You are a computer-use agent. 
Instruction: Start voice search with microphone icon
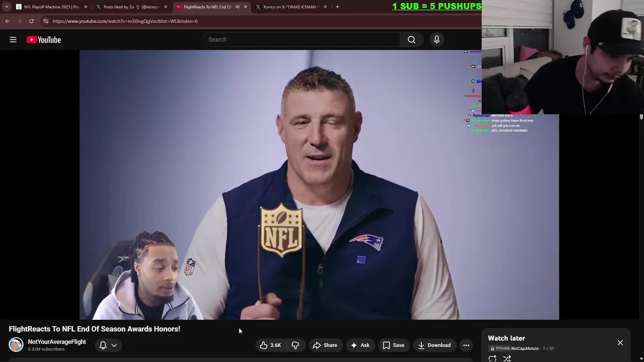pyautogui.click(x=437, y=40)
